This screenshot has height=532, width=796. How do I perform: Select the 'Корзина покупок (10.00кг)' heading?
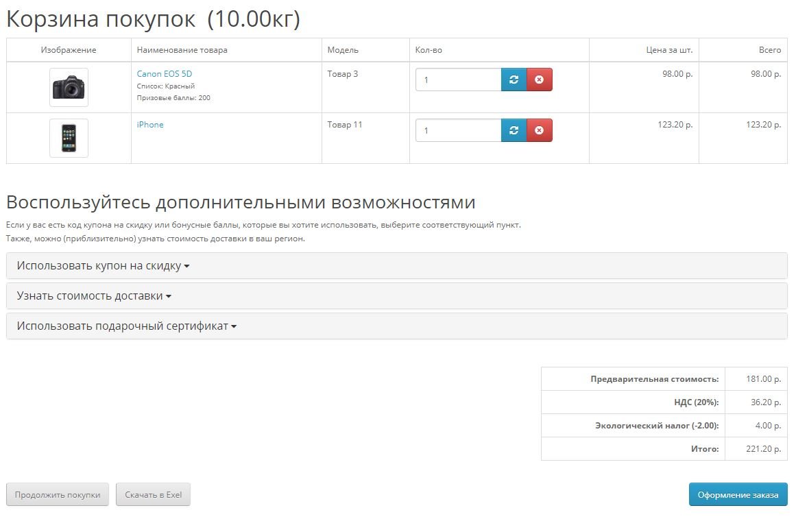tap(154, 19)
